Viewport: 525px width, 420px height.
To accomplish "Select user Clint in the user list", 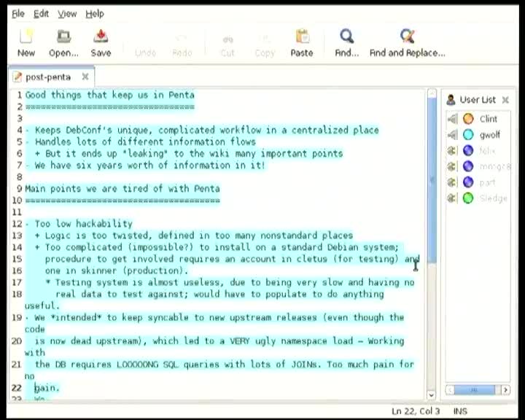I will (478, 119).
